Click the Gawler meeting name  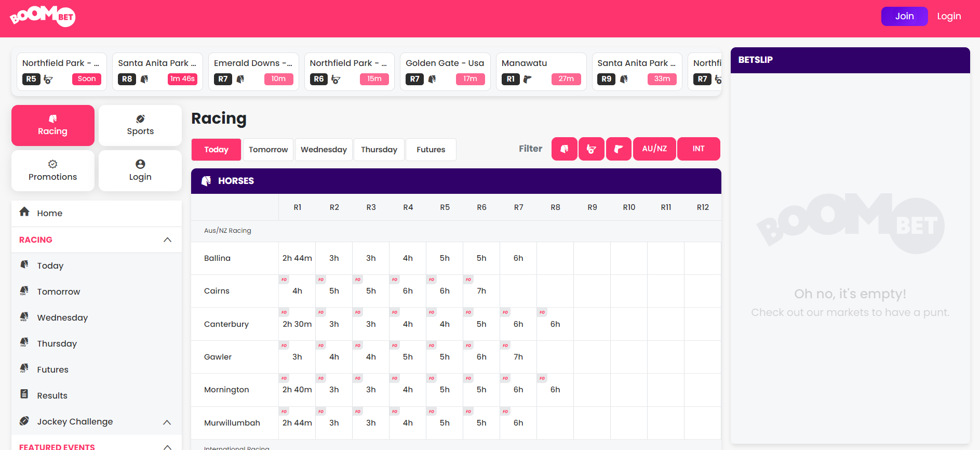218,357
